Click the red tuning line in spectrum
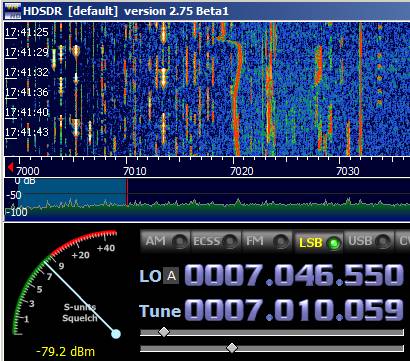Image resolution: width=410 pixels, height=361 pixels. (x=127, y=193)
